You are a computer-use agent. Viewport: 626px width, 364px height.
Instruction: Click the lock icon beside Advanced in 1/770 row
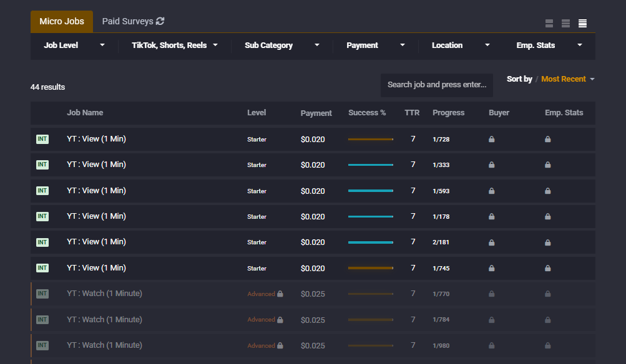[280, 294]
